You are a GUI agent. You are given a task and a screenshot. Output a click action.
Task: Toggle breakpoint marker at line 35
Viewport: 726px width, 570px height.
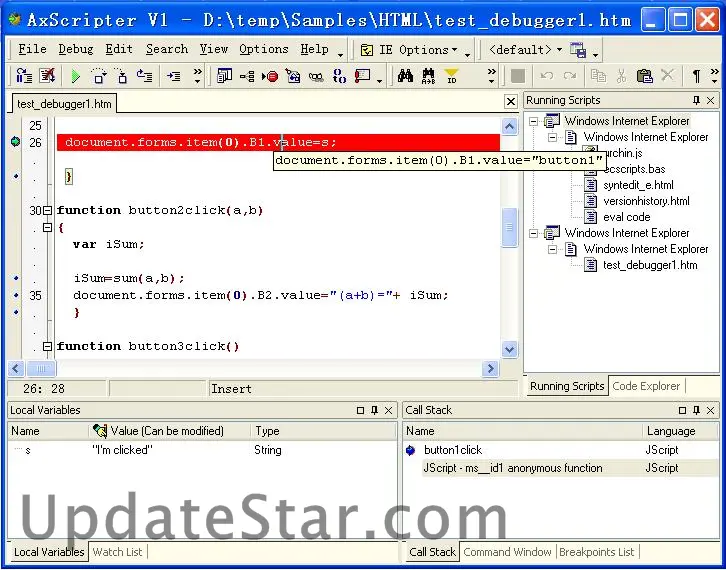click(x=16, y=295)
